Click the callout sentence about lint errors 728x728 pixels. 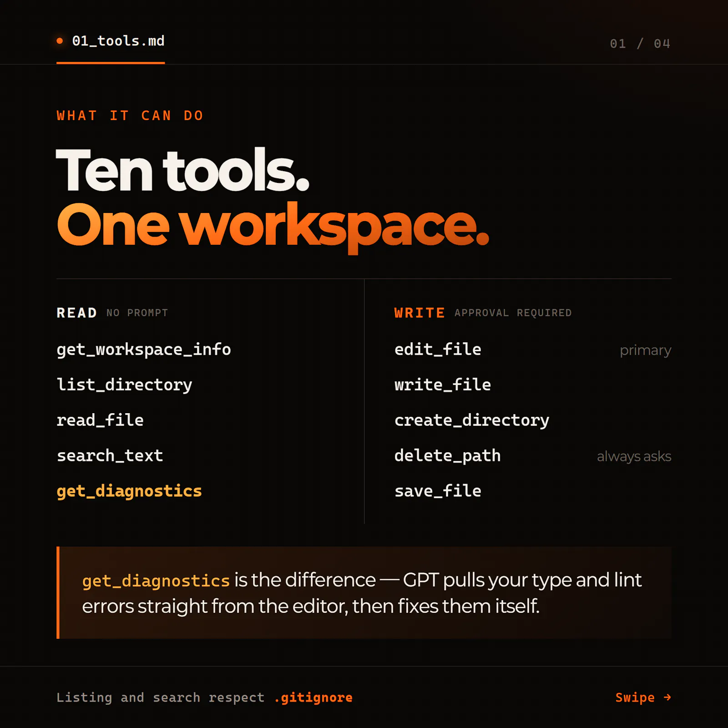362,593
